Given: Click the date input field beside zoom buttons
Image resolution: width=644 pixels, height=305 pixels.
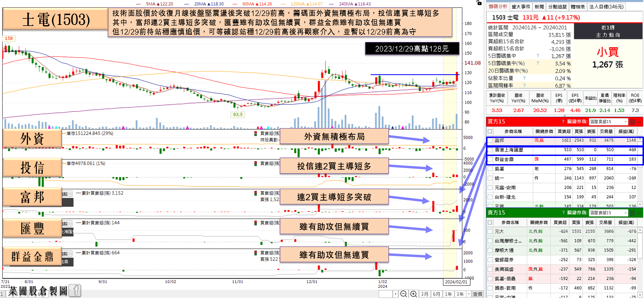Looking at the screenshot, I should [x=386, y=294].
